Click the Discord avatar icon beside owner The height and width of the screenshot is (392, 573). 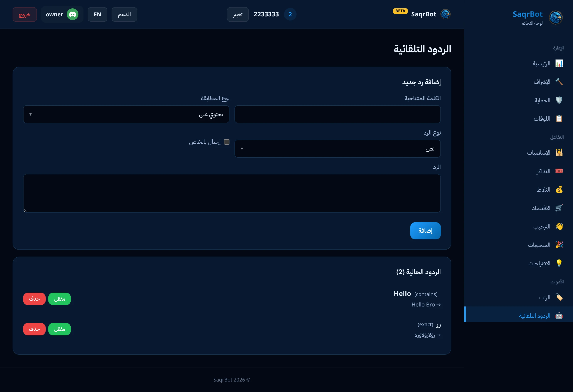tap(73, 14)
